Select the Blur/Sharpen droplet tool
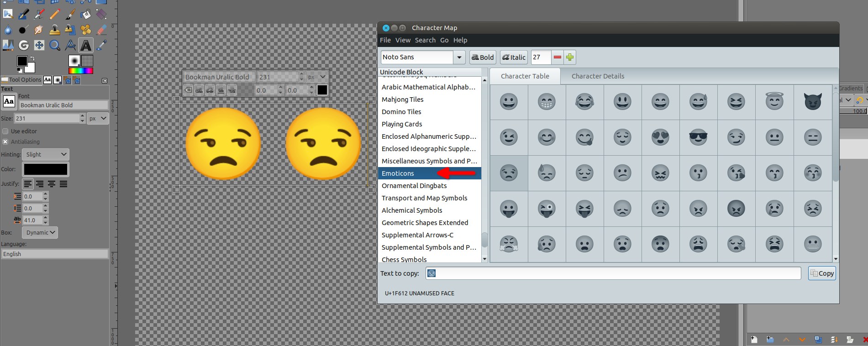Screen dimensions: 868x346 coord(8,30)
